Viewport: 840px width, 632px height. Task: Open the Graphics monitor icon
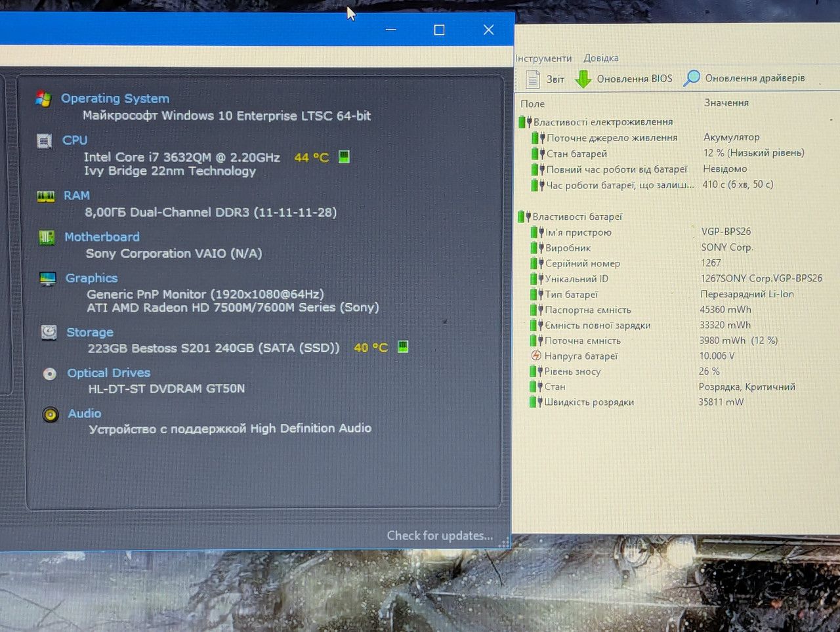click(48, 279)
